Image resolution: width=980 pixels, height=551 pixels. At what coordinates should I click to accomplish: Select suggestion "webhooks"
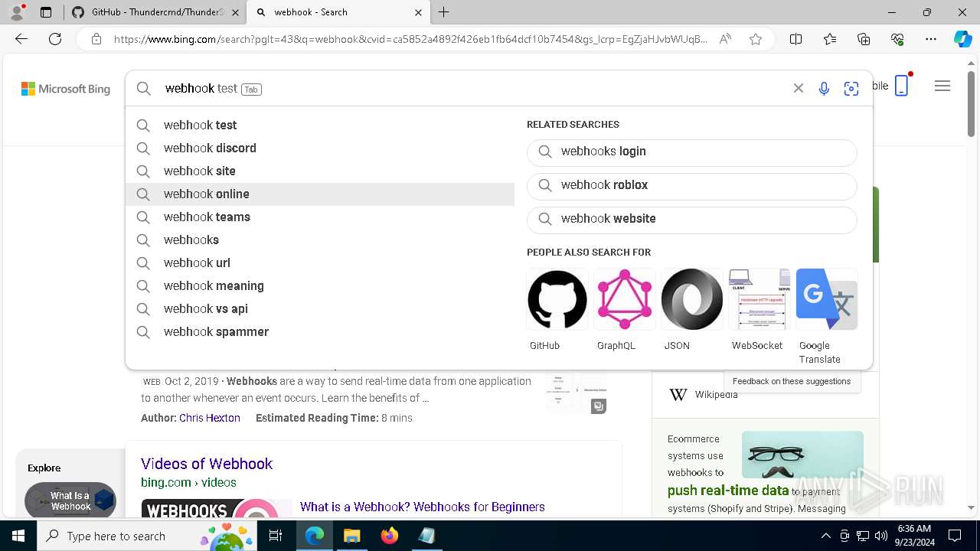click(320, 240)
